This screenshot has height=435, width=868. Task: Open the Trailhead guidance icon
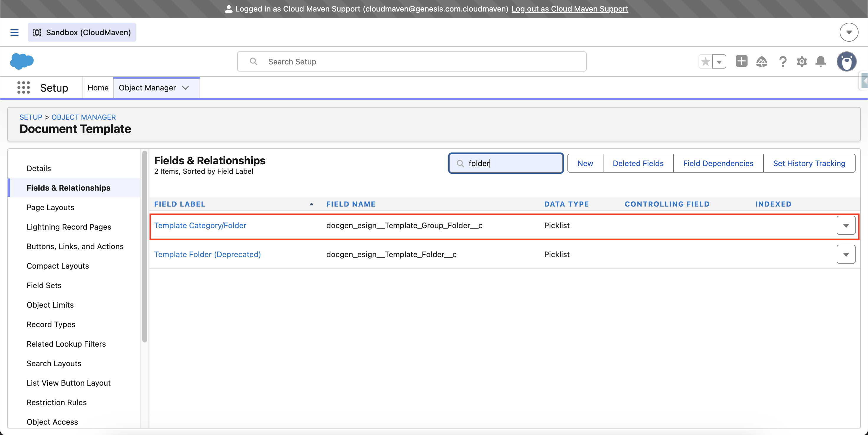(761, 61)
